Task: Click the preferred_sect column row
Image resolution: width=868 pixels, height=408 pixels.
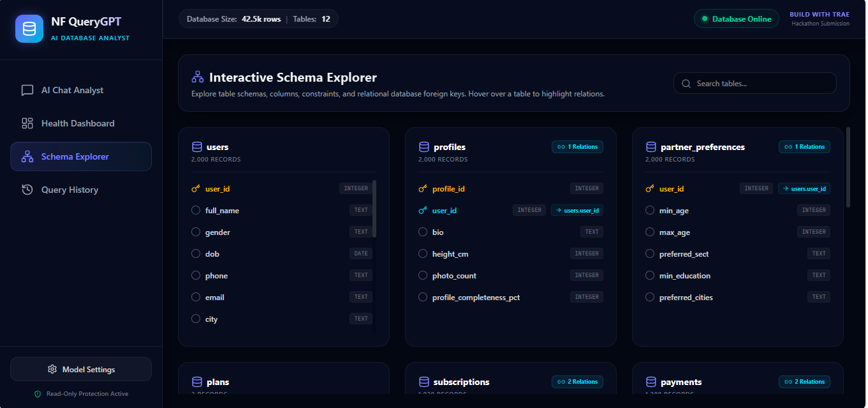Action: pos(738,254)
